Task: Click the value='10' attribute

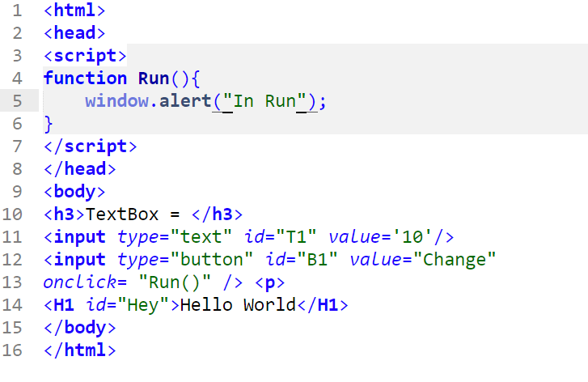Action: (x=381, y=237)
